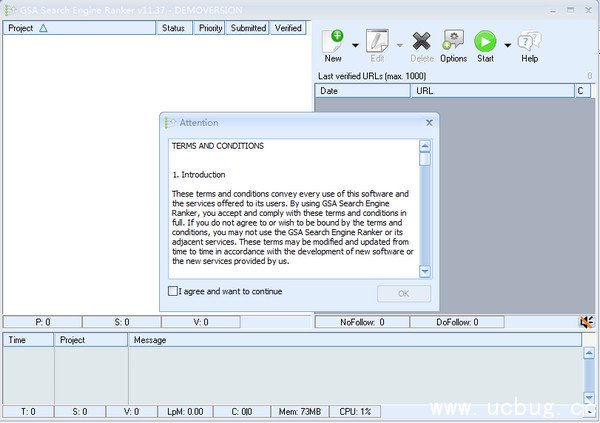Open the Help icon

[x=529, y=42]
